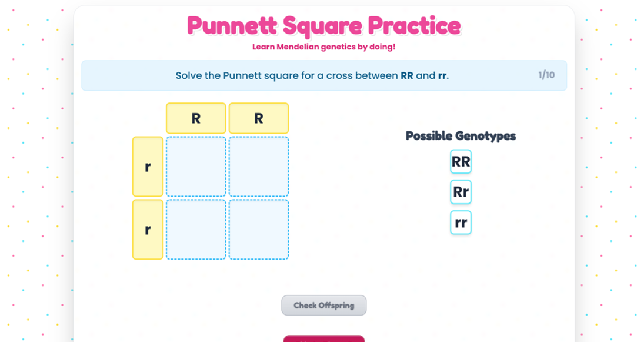Click the bold RR in the instruction banner
The width and height of the screenshot is (644, 342).
(x=407, y=76)
